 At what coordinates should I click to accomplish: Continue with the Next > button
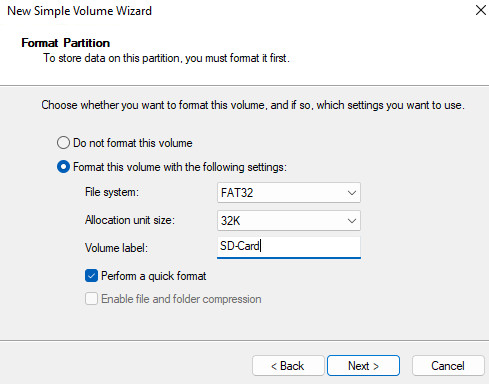[363, 366]
